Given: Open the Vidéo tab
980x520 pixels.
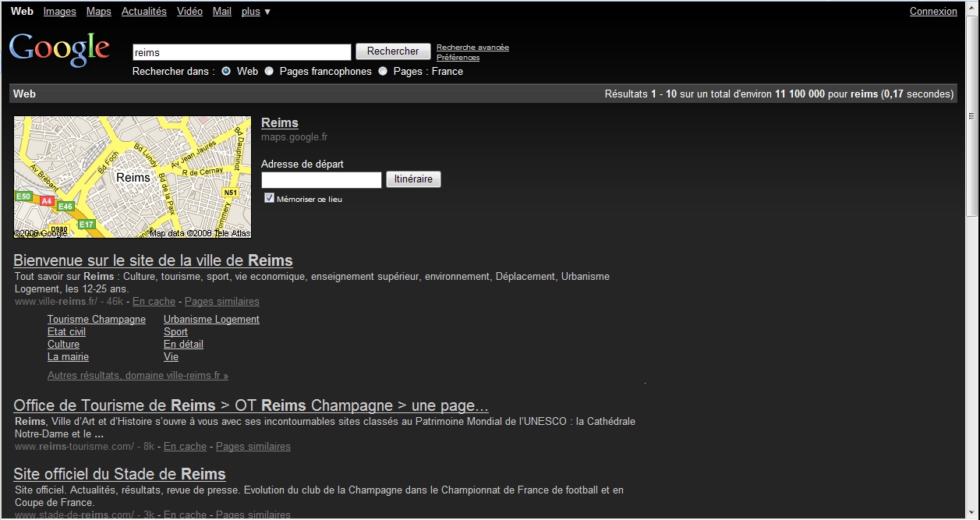Looking at the screenshot, I should point(189,12).
